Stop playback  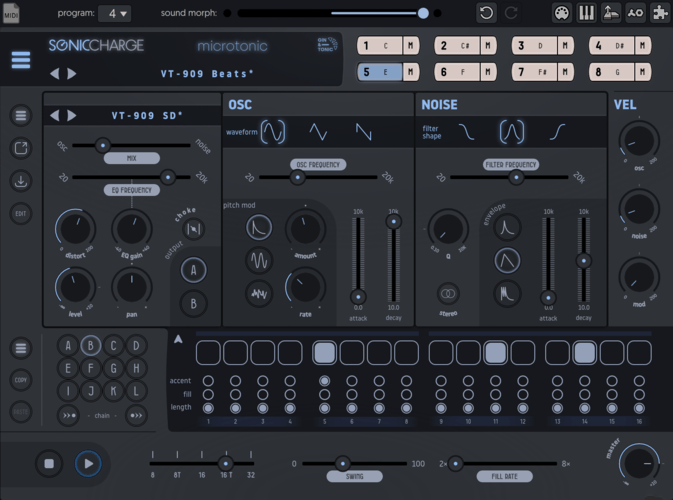(49, 464)
